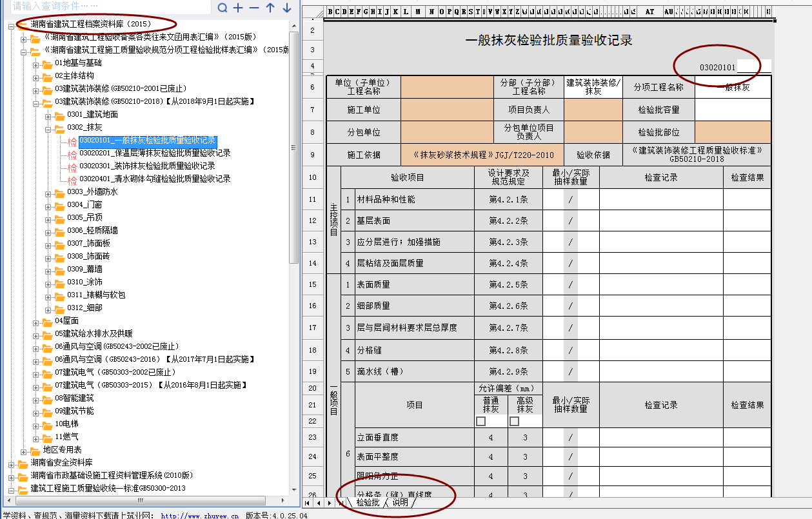This screenshot has height=519, width=812.
Task: Expand the 04屋面 tree node
Action: 36,321
